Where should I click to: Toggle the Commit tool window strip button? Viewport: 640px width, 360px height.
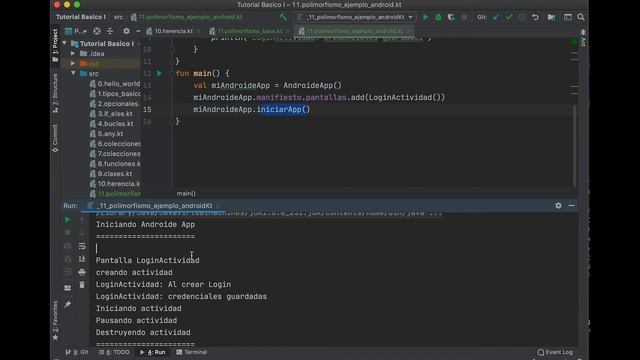(55, 139)
